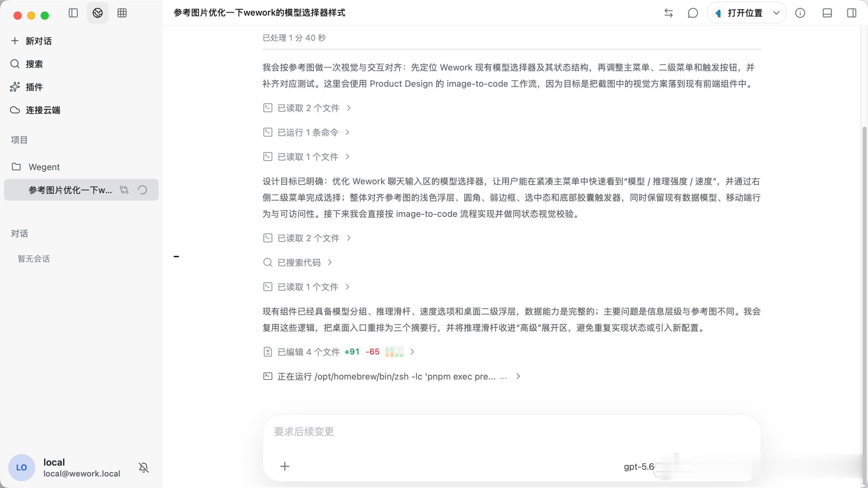Click the swap arrows icon in header

coord(668,13)
